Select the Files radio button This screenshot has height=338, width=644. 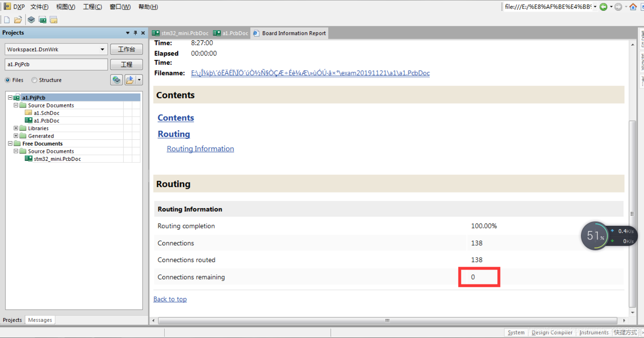pyautogui.click(x=8, y=80)
